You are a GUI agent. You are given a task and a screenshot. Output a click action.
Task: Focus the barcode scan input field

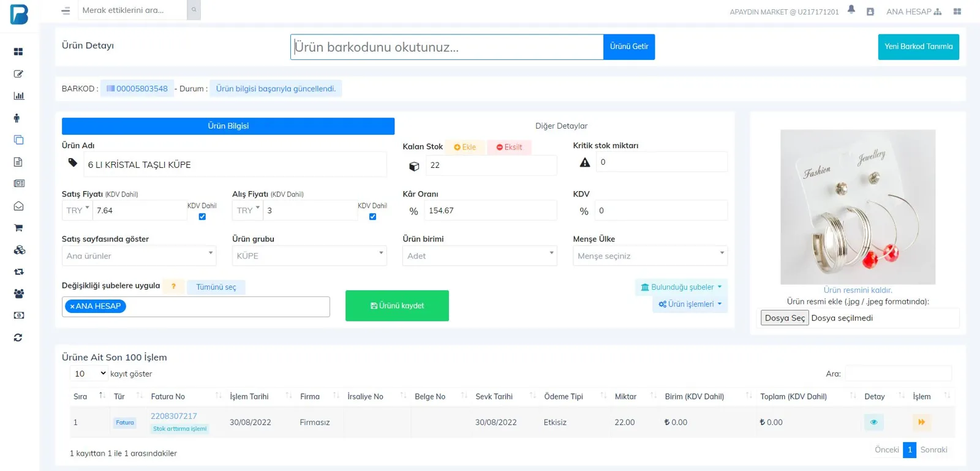point(447,47)
